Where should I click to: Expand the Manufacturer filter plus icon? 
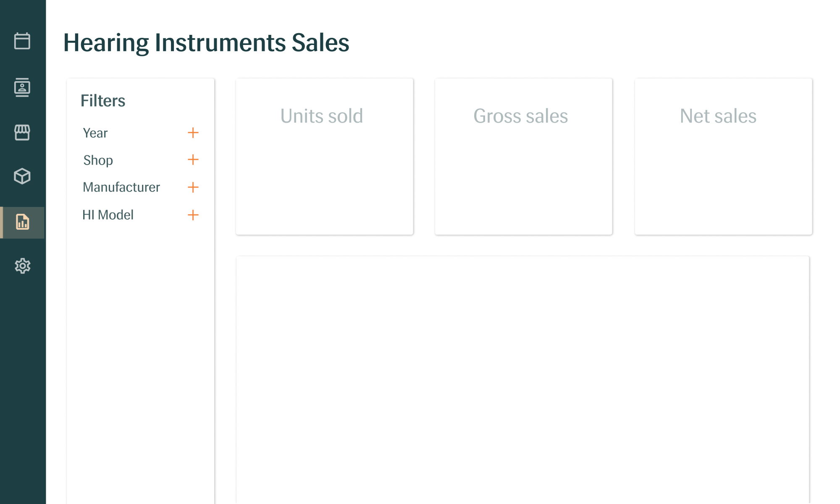pos(193,187)
